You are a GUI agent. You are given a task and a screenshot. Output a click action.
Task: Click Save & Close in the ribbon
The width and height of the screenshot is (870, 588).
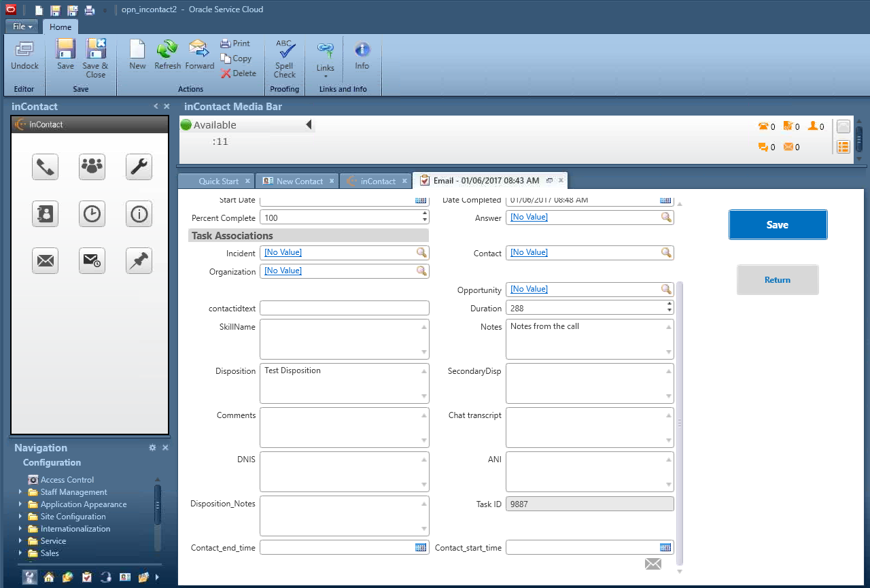pos(95,58)
